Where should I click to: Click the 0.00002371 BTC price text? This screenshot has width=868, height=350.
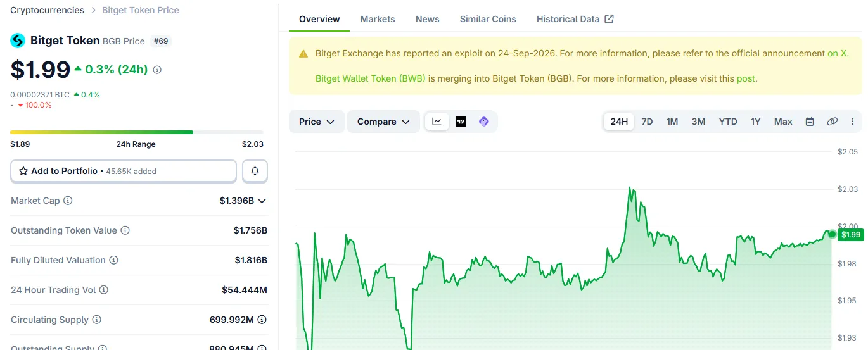pos(40,95)
